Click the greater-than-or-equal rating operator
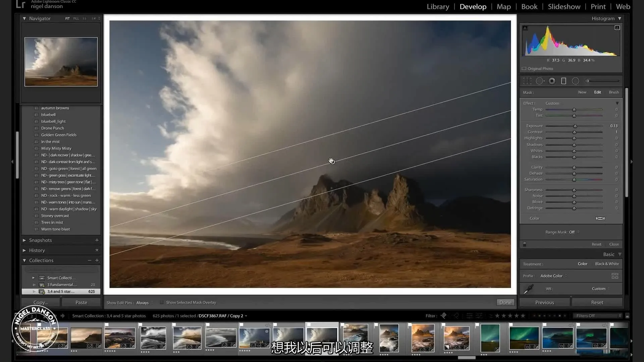Image resolution: width=644 pixels, height=362 pixels. pos(491,316)
